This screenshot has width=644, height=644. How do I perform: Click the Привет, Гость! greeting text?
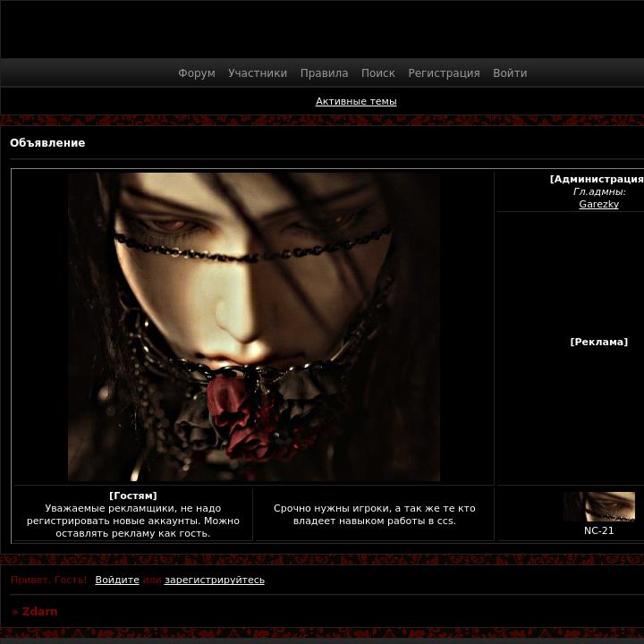point(49,580)
